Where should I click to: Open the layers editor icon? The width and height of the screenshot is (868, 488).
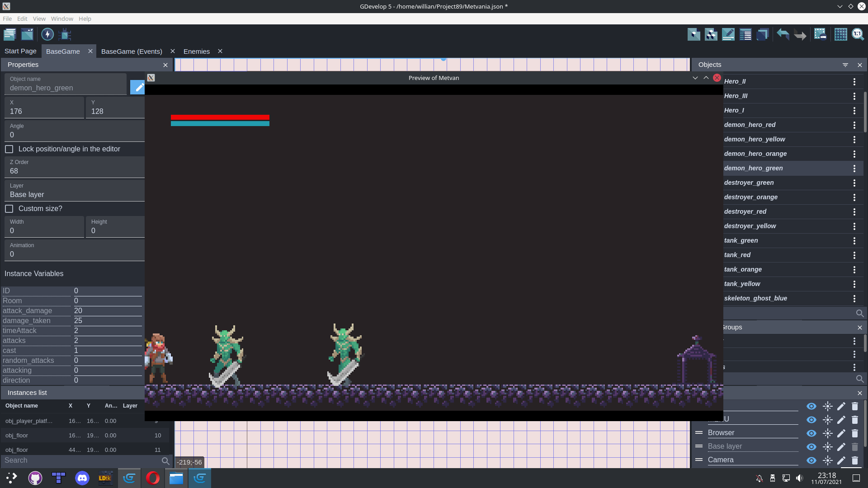(763, 34)
